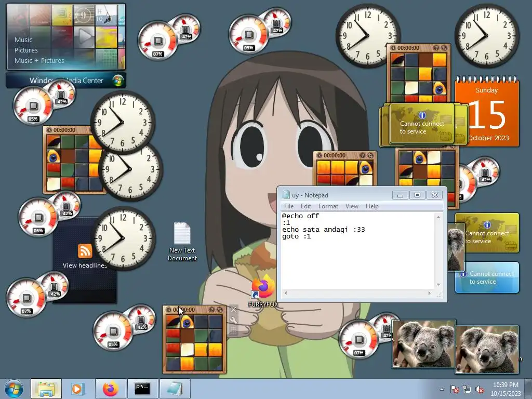
Task: Solve the bottom puzzle with its shuffle icon
Action: tap(220, 310)
